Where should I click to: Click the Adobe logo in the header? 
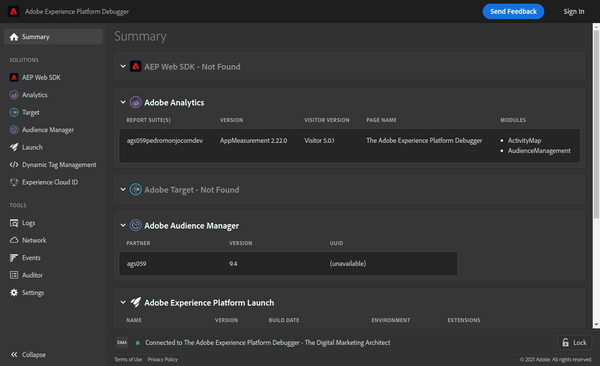[x=13, y=11]
